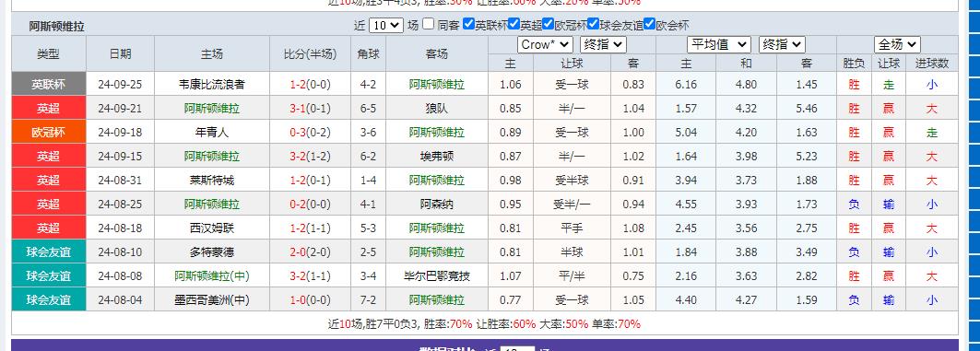
Task: Open home team 多特蒙德
Action: [x=212, y=252]
